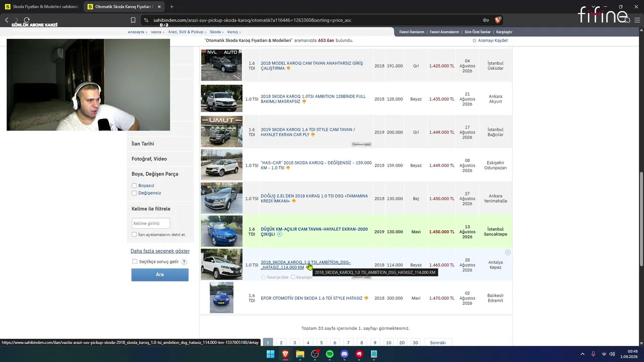Enable İlan açıklamalarını dahil et checkbox
This screenshot has height=362, width=644.
pos(134,235)
